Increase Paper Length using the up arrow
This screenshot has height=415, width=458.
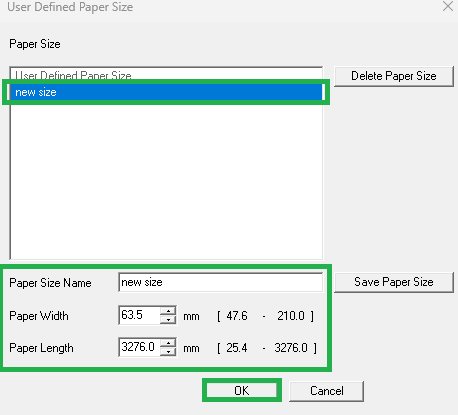[x=168, y=343]
